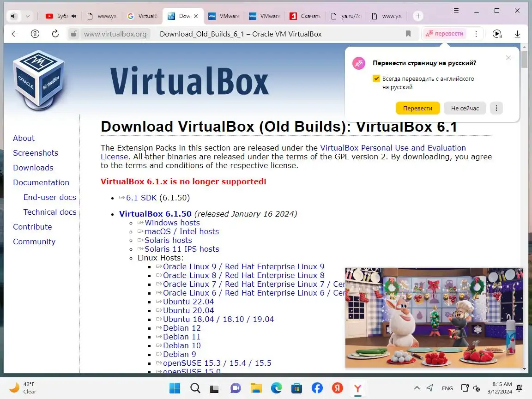The width and height of the screenshot is (532, 399).
Task: Close the translation popup
Action: (x=508, y=58)
